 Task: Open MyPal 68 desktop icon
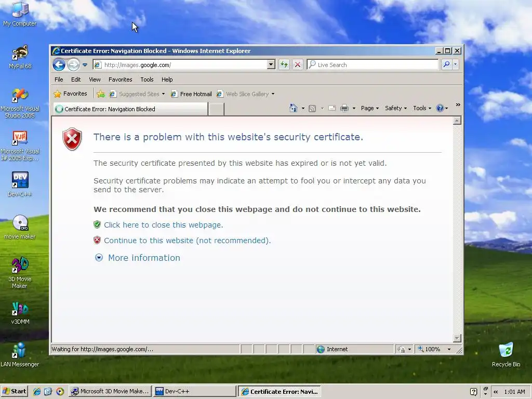[x=20, y=57]
